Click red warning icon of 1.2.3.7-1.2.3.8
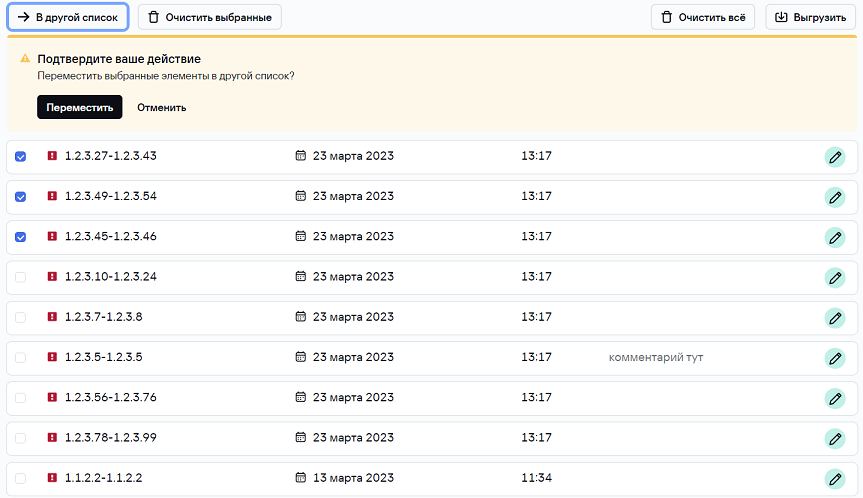Screen dimensions: 863x498 tap(52, 317)
